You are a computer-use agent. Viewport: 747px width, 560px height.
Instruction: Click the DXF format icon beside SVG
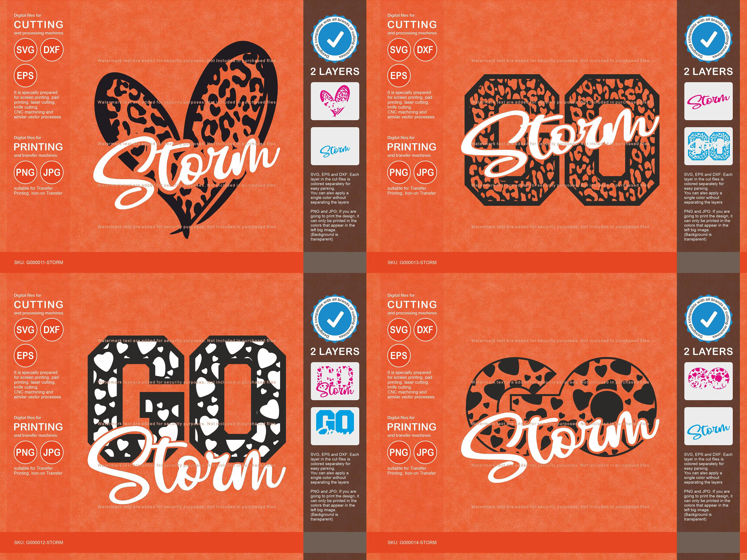52,50
